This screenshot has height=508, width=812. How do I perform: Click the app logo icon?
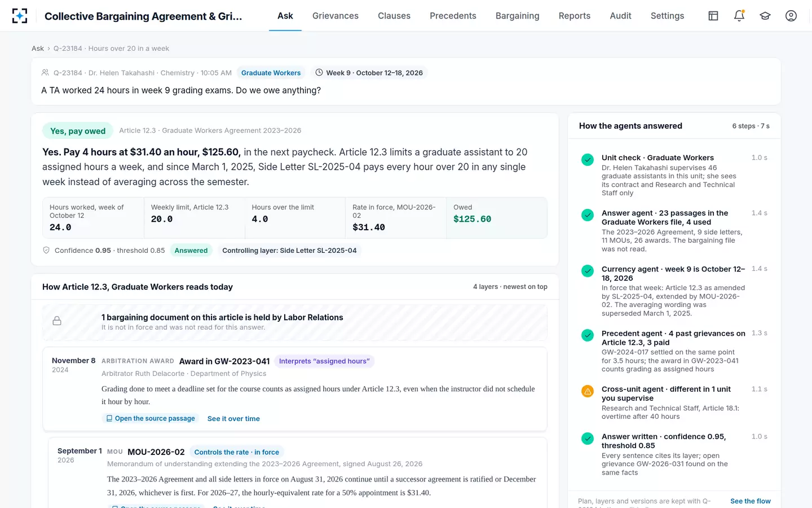tap(20, 16)
